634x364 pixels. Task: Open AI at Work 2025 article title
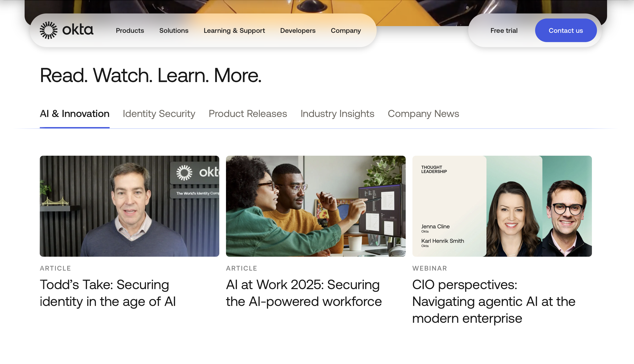(x=303, y=293)
